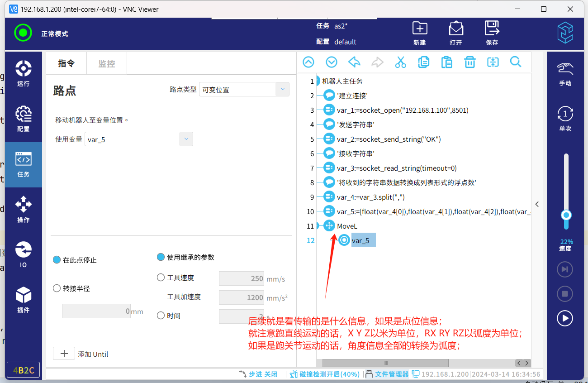Select the 指令 tab
588x383 pixels.
tap(66, 63)
